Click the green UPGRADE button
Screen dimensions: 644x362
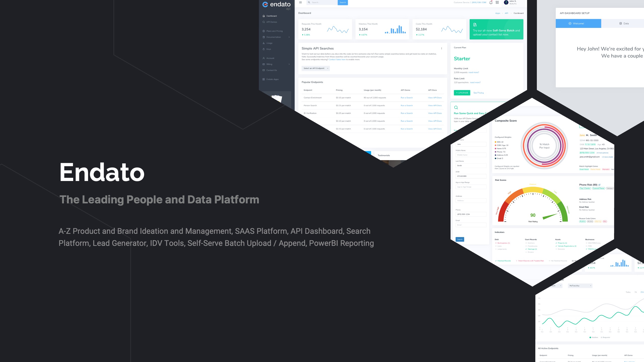pos(462,93)
